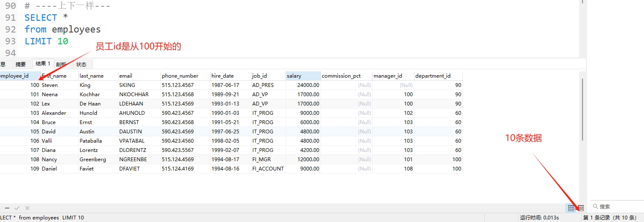644x222 pixels.
Task: Switch to the 状态 tab
Action: click(x=81, y=64)
